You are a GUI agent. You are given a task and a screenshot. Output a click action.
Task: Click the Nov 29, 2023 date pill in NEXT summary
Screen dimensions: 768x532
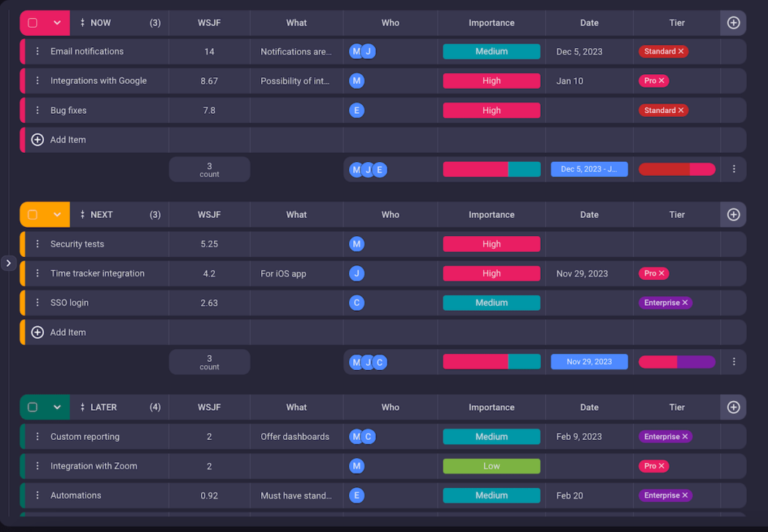pos(589,361)
